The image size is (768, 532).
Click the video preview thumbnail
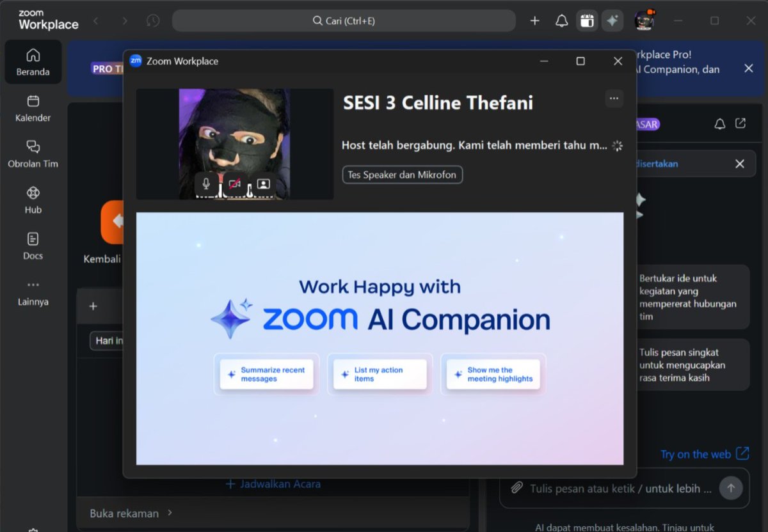[234, 144]
